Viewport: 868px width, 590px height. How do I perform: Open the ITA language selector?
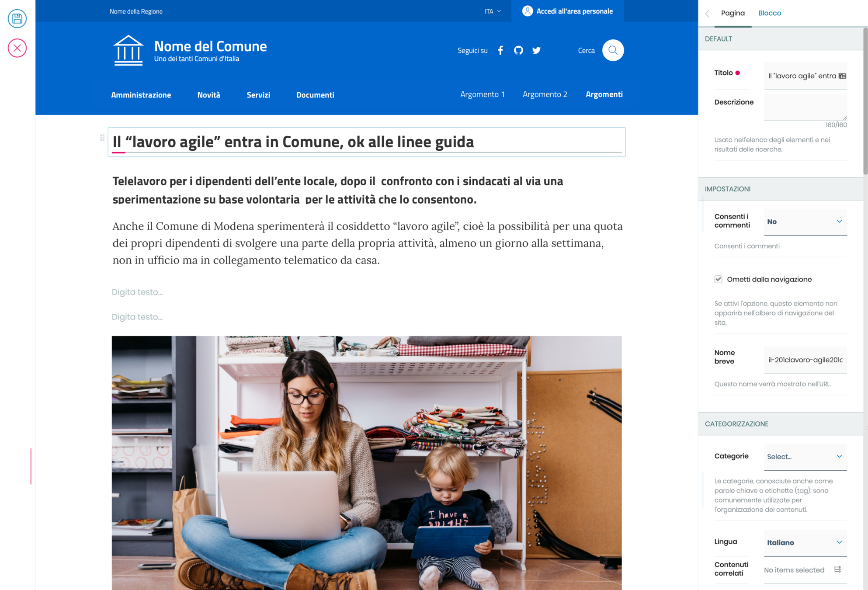(x=493, y=11)
